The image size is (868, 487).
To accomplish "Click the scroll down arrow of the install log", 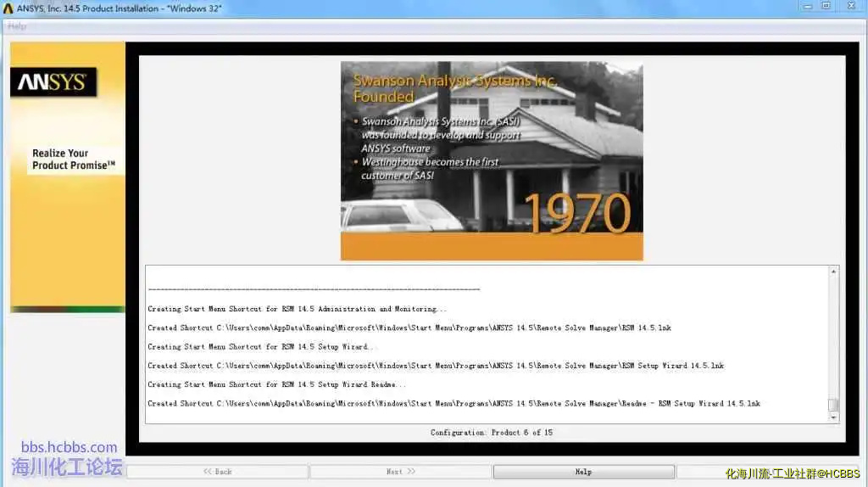I will pos(833,417).
